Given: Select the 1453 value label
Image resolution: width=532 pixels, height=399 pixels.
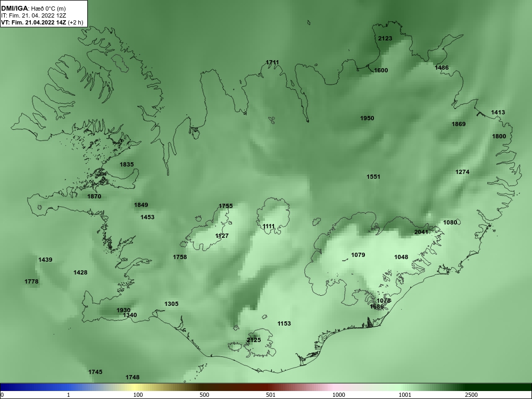Looking at the screenshot, I should (x=147, y=217).
